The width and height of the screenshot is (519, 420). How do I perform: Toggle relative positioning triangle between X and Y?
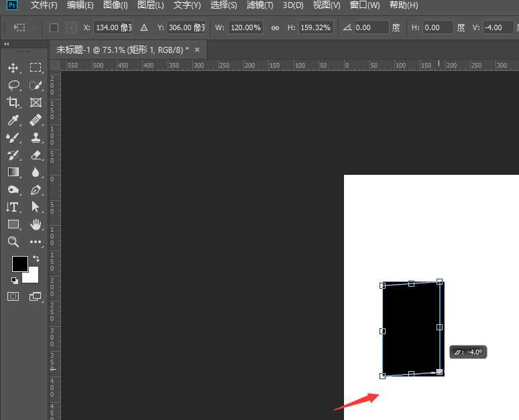pyautogui.click(x=143, y=27)
